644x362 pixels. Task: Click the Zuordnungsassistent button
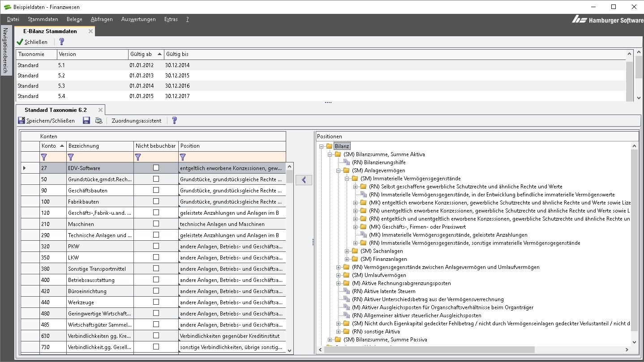tap(137, 120)
